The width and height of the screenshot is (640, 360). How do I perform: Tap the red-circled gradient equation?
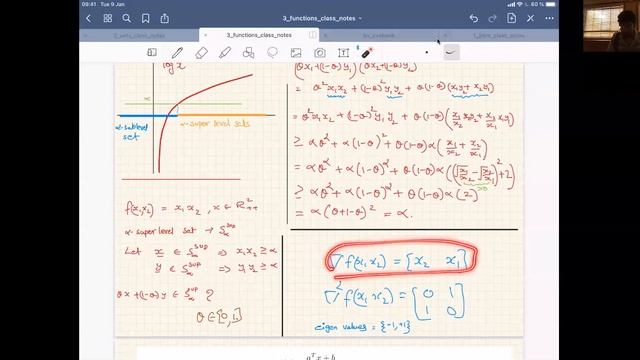click(402, 260)
